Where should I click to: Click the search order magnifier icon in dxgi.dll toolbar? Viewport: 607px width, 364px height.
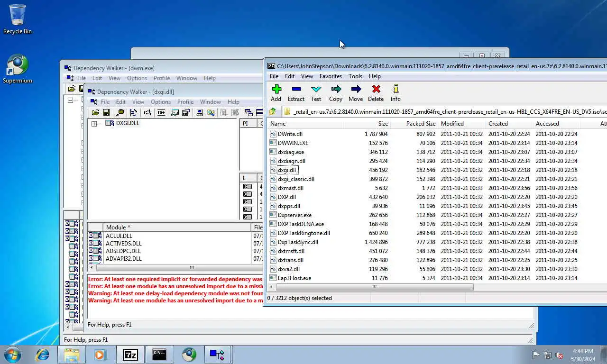pyautogui.click(x=211, y=112)
